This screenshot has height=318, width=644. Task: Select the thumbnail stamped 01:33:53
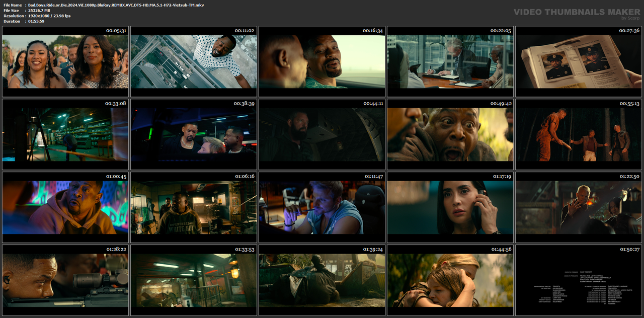click(x=194, y=280)
